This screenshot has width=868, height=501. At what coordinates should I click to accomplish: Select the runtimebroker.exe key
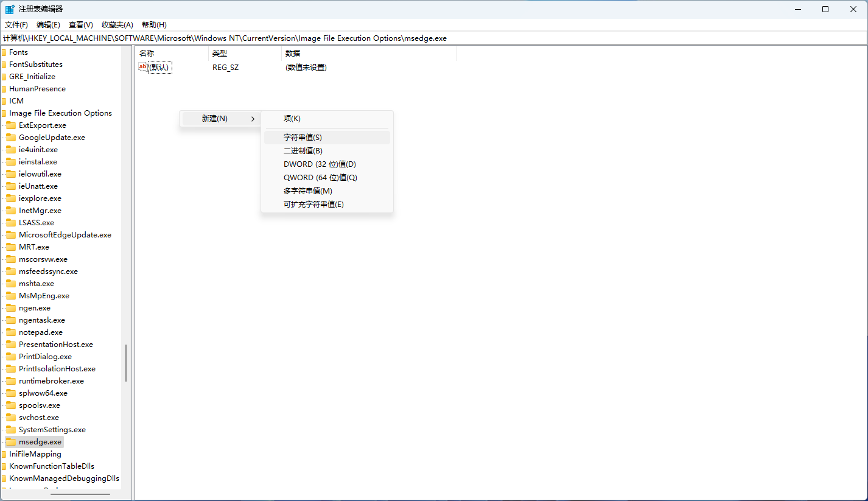click(51, 380)
